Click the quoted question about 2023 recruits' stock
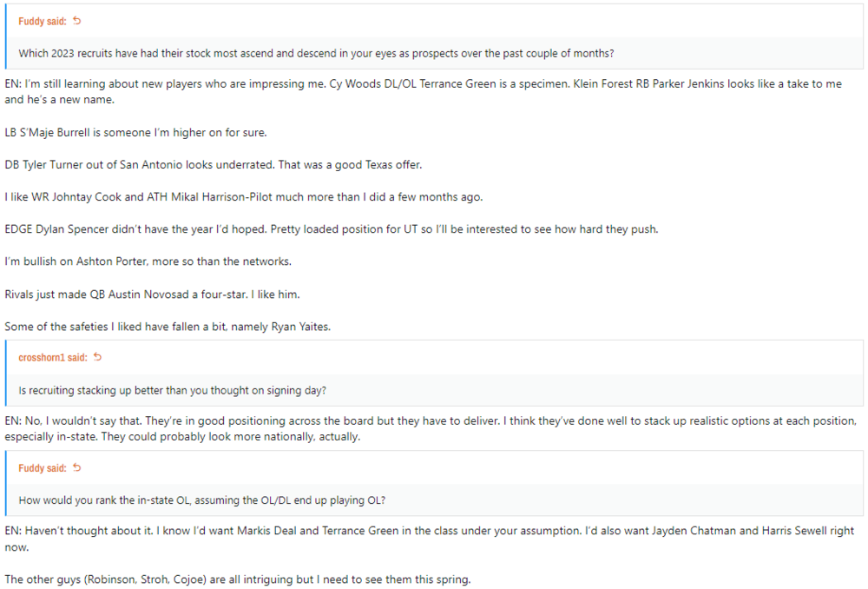The image size is (868, 589). pos(317,53)
